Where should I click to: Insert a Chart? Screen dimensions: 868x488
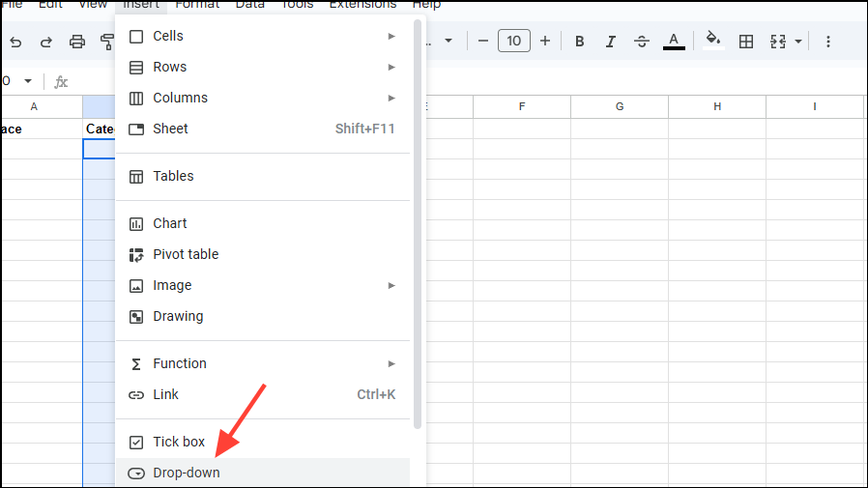point(263,223)
